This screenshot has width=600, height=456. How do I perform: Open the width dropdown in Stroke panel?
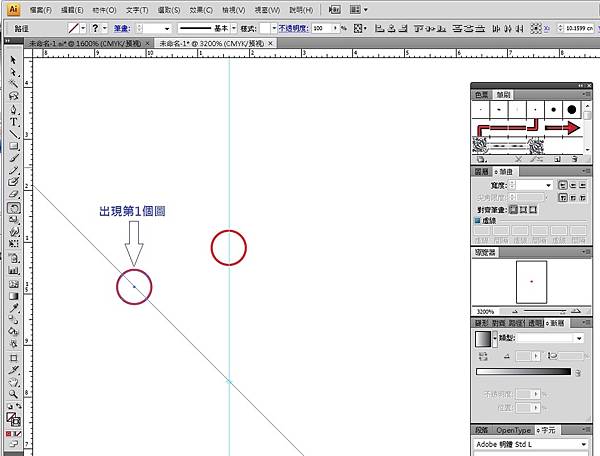[548, 185]
